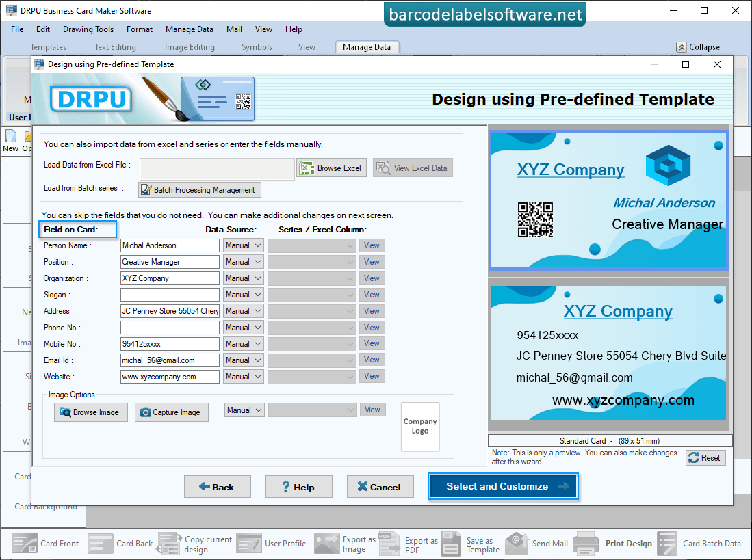Click the Phone No input field

coord(170,328)
